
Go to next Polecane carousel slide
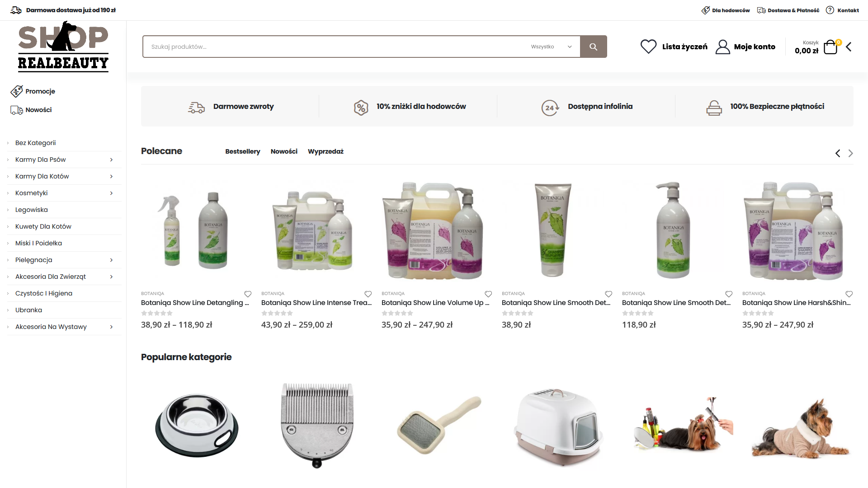click(850, 153)
